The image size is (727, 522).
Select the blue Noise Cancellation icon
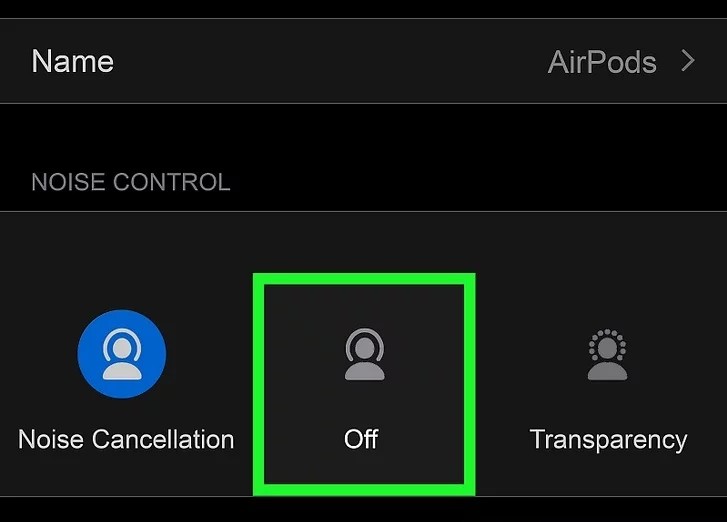point(121,354)
